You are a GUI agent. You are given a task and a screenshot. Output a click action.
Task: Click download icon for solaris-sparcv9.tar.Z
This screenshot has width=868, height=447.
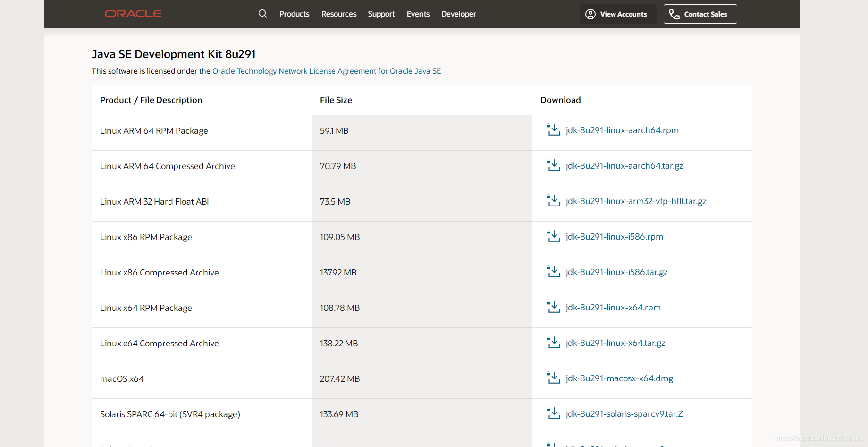(553, 413)
